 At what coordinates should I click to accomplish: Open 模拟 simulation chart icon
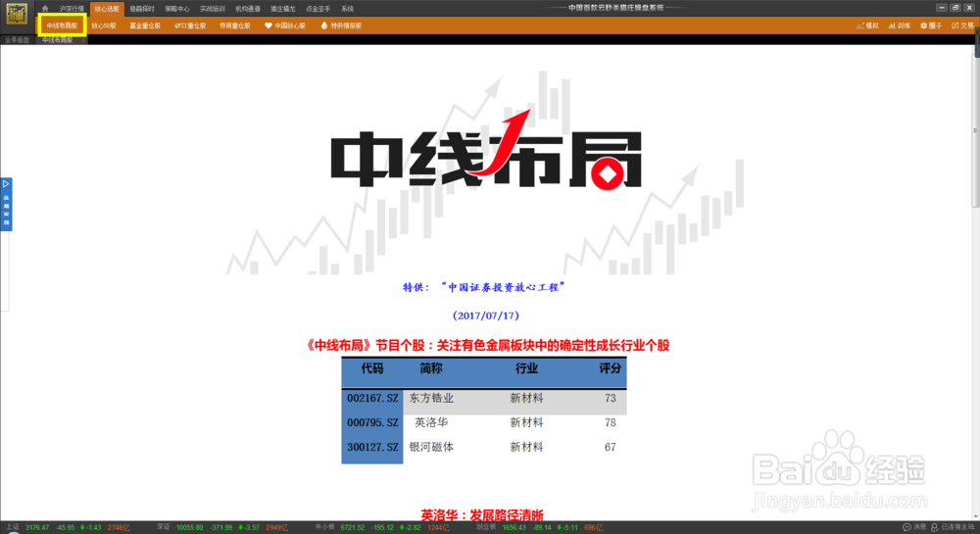click(x=860, y=25)
